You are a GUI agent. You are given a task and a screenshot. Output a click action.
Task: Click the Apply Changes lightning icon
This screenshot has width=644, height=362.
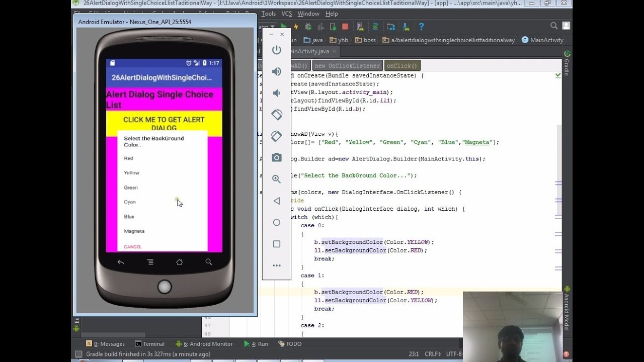pyautogui.click(x=296, y=27)
